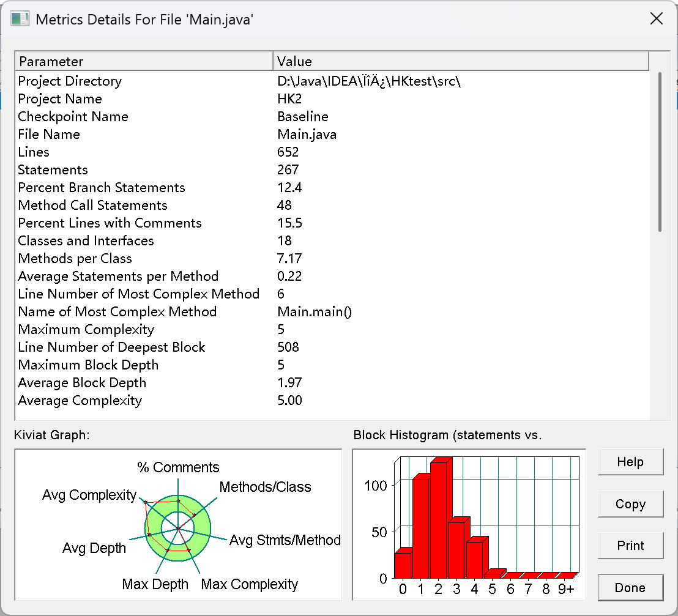Click the 1.97 average block depth value
This screenshot has height=616, width=678.
(x=289, y=382)
